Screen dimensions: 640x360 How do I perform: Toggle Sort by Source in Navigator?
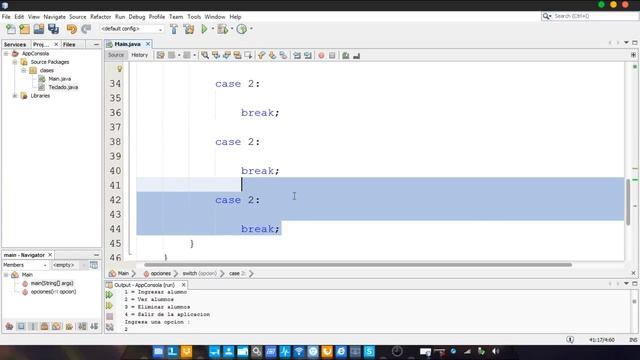94,326
